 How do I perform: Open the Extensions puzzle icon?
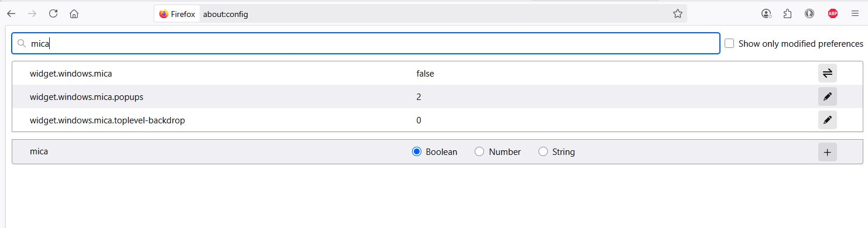(788, 14)
